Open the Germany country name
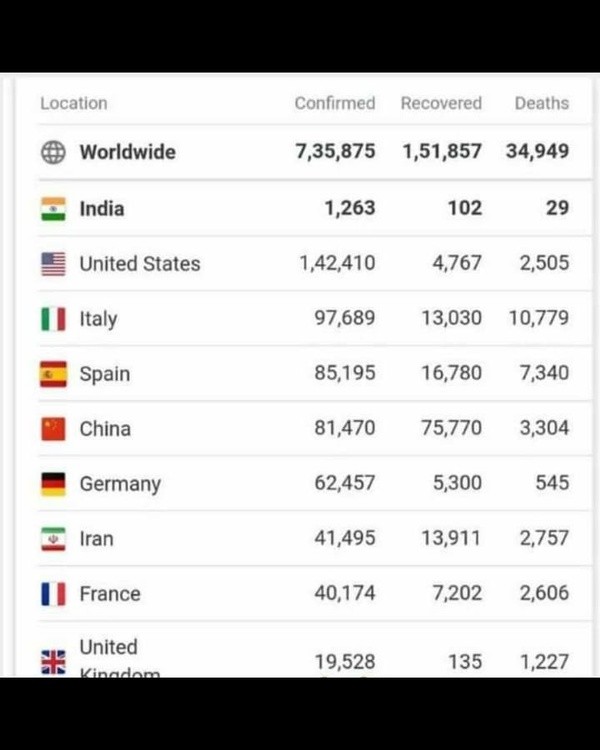 coord(120,485)
